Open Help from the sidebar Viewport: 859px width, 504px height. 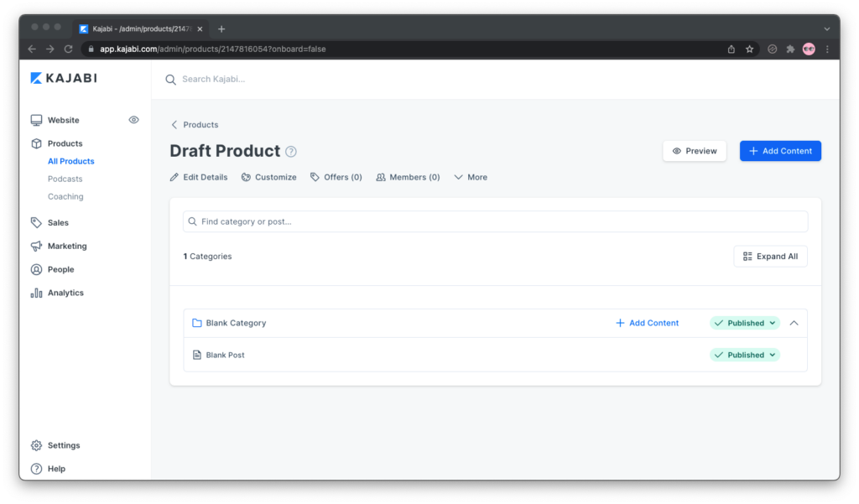tap(56, 469)
